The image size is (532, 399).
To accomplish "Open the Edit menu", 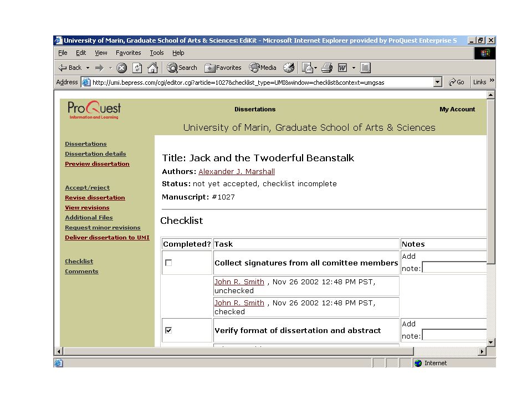I will click(81, 53).
